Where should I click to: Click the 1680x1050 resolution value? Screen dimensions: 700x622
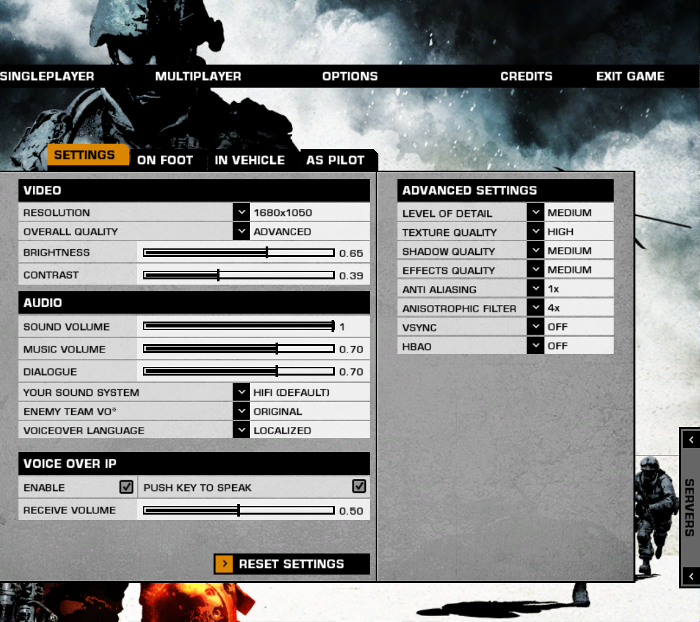283,213
